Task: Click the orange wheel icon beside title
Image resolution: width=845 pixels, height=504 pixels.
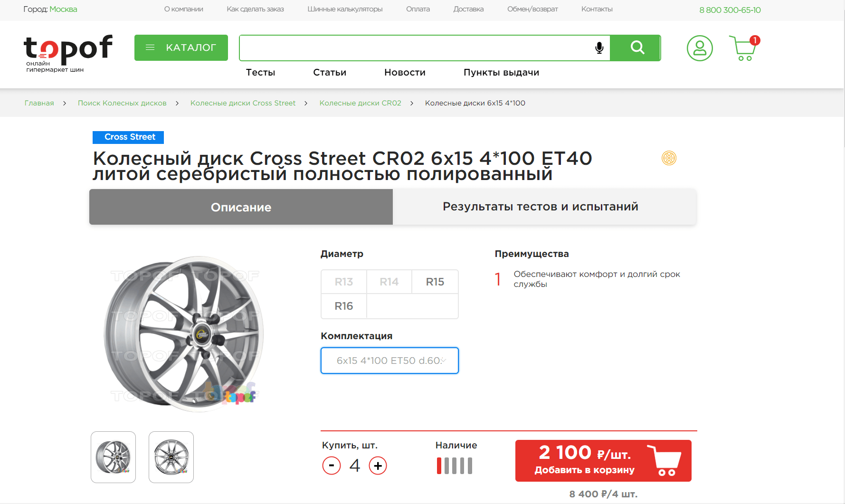Action: pyautogui.click(x=669, y=158)
